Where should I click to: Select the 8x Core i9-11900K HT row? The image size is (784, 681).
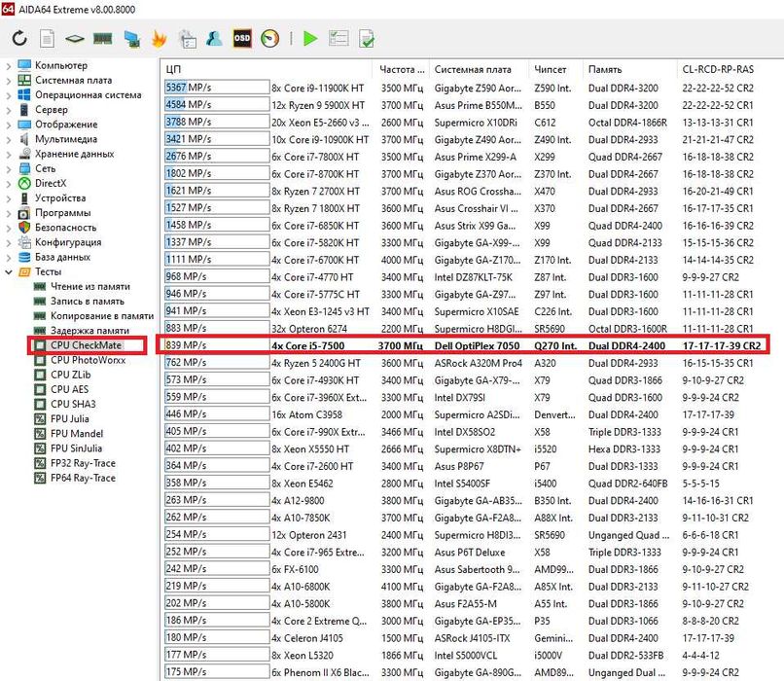coord(462,88)
